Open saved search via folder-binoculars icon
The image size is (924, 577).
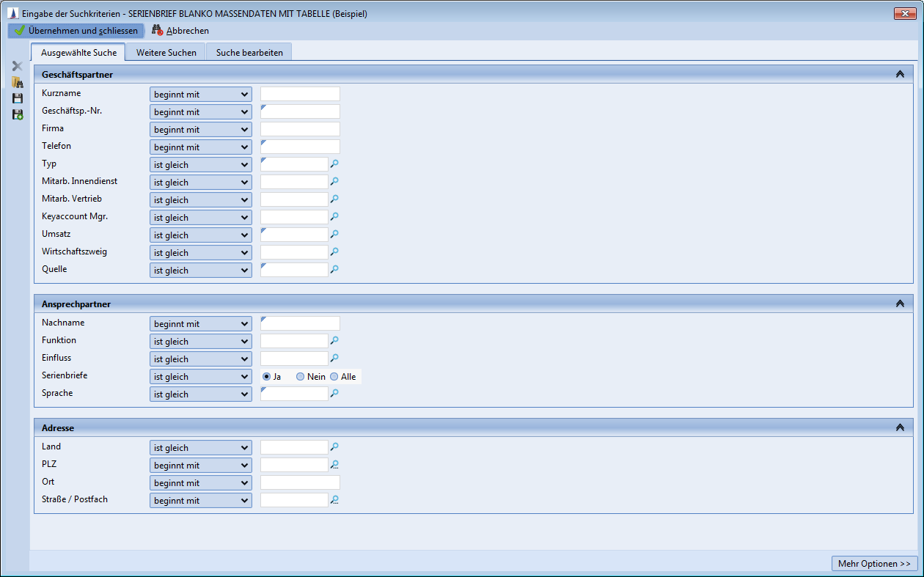(x=18, y=82)
